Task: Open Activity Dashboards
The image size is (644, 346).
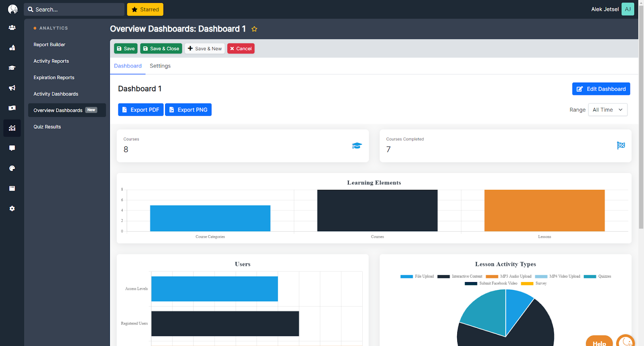Action: coord(56,94)
